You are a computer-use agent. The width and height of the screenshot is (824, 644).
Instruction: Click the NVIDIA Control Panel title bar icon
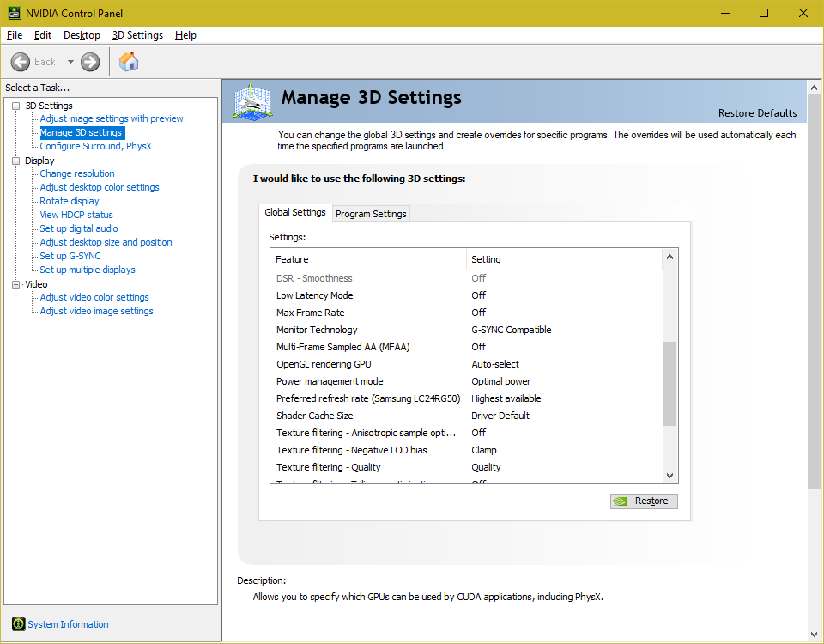15,13
